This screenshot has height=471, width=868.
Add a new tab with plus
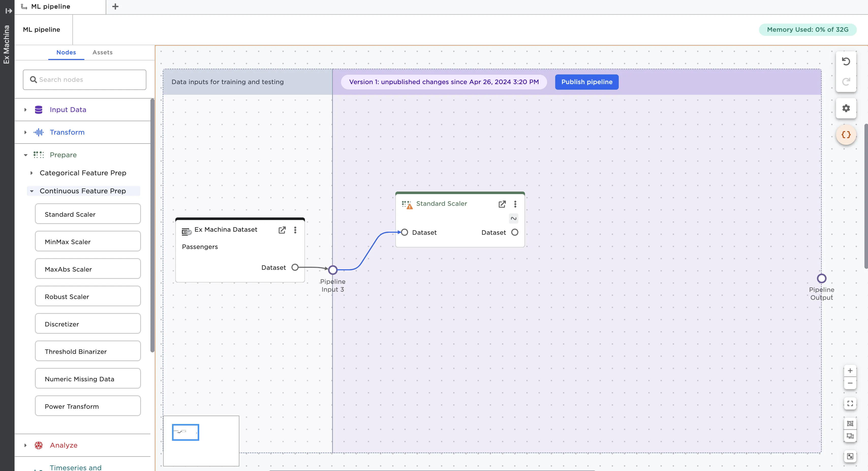click(115, 7)
